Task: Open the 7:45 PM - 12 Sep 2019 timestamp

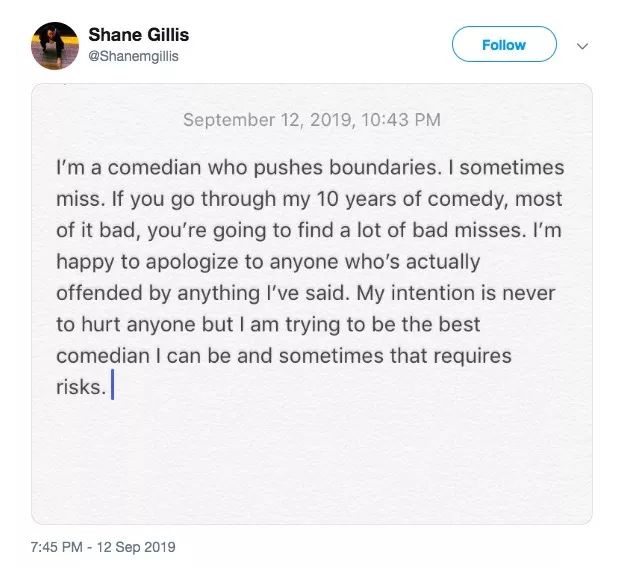Action: 103,547
